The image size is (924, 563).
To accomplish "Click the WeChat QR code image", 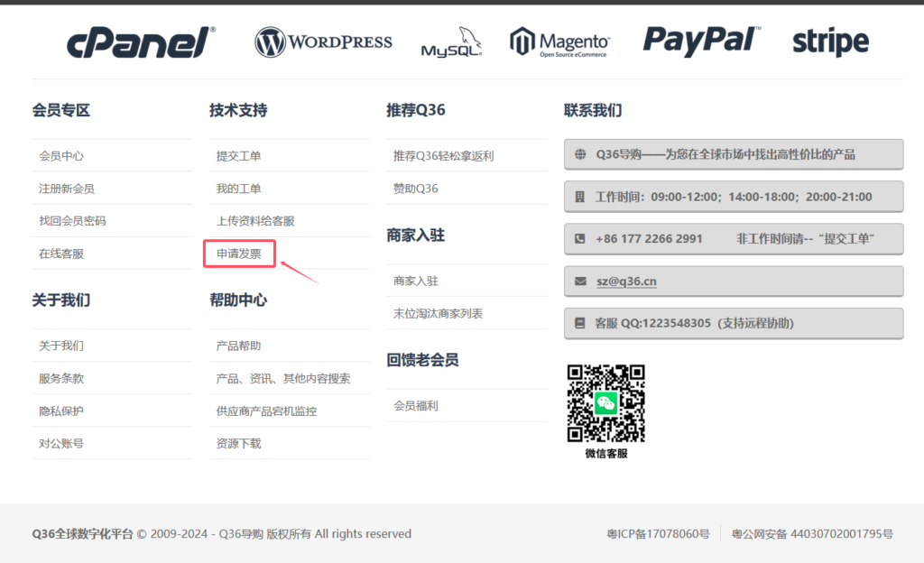I will [605, 403].
